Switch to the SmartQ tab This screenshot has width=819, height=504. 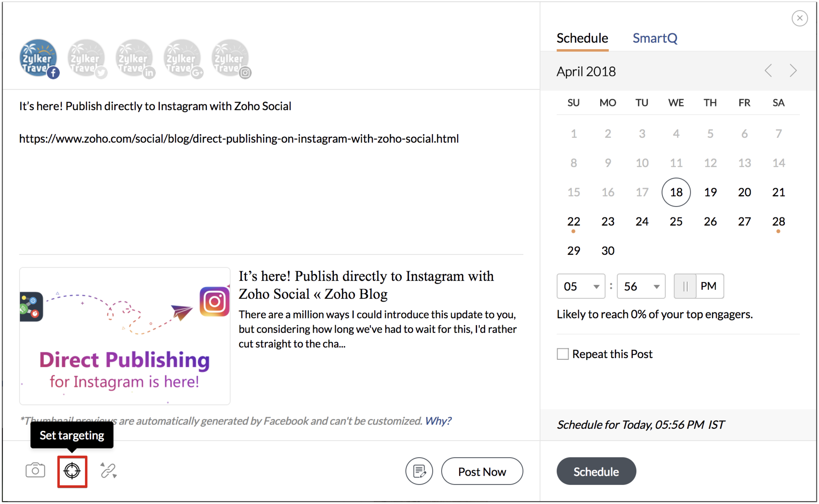click(x=655, y=38)
